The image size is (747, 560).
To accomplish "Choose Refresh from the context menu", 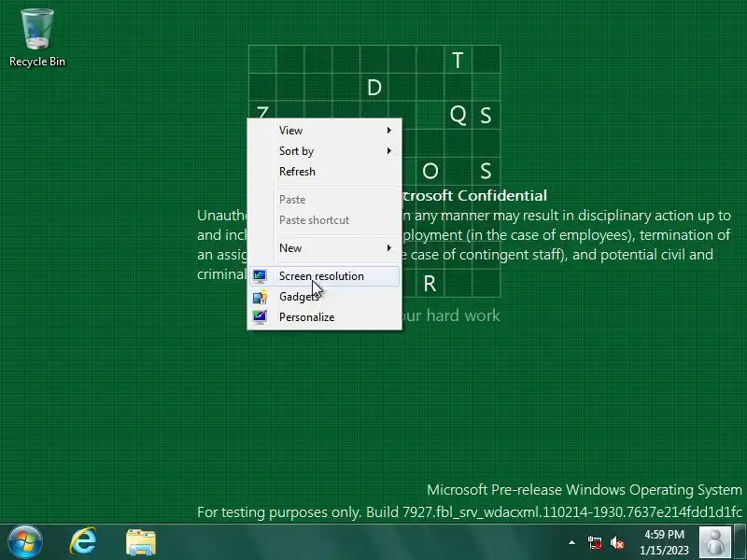I will click(x=324, y=172).
